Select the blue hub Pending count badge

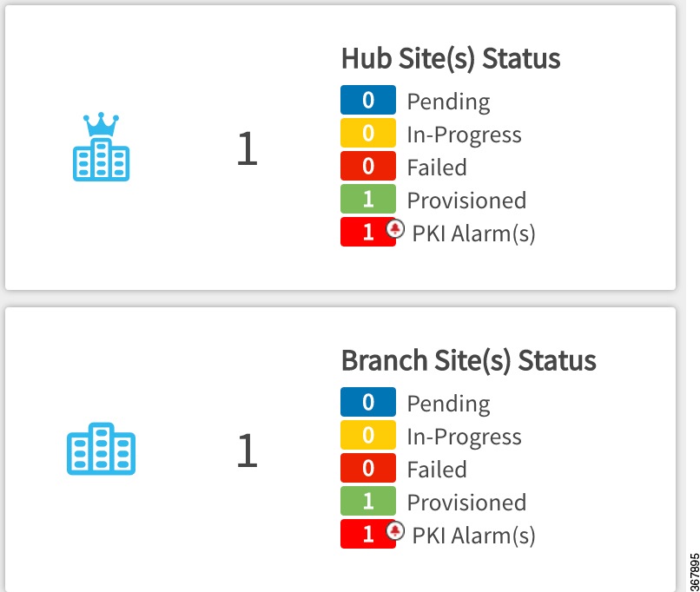368,100
